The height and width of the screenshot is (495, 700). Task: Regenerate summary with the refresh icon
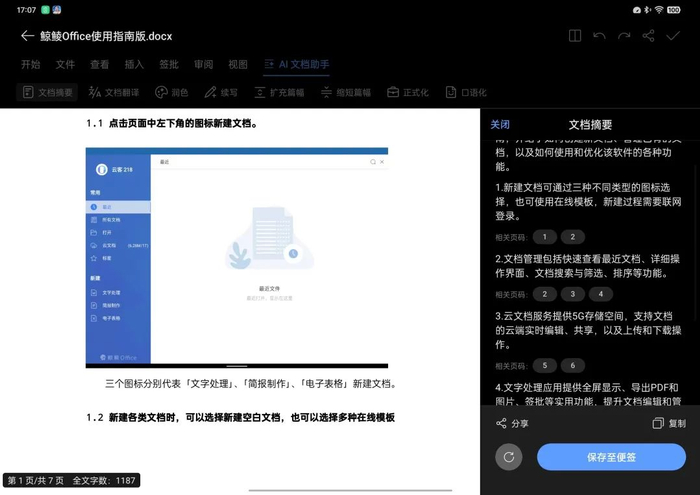pos(509,457)
